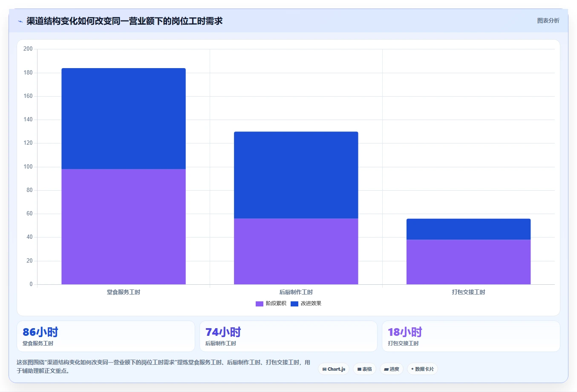Image resolution: width=577 pixels, height=392 pixels.
Task: Click the purple 阶段累积 legend swatch
Action: click(260, 303)
